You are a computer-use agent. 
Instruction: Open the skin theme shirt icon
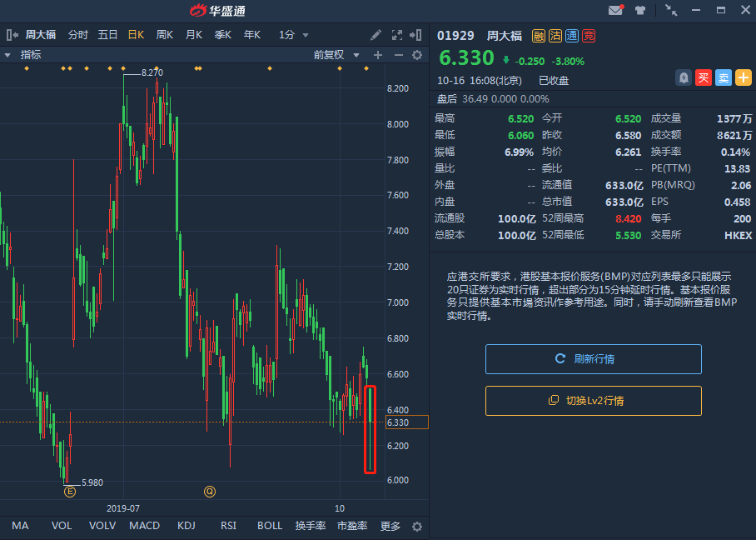point(639,10)
